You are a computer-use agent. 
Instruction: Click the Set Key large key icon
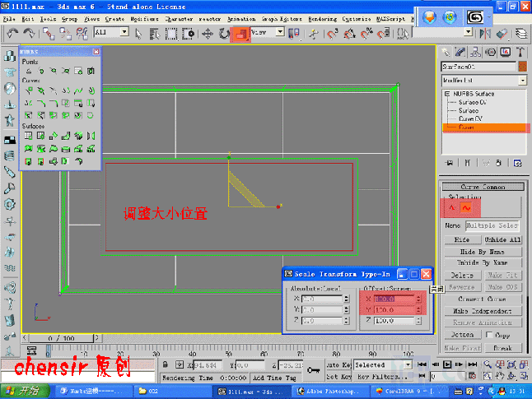click(313, 370)
